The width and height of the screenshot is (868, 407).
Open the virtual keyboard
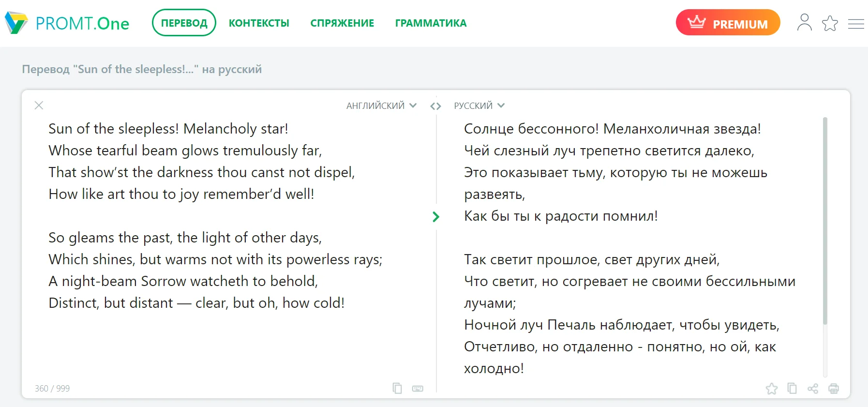pos(418,389)
